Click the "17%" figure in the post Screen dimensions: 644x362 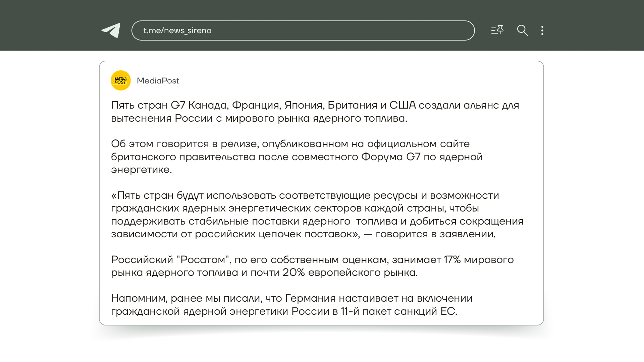pyautogui.click(x=452, y=260)
